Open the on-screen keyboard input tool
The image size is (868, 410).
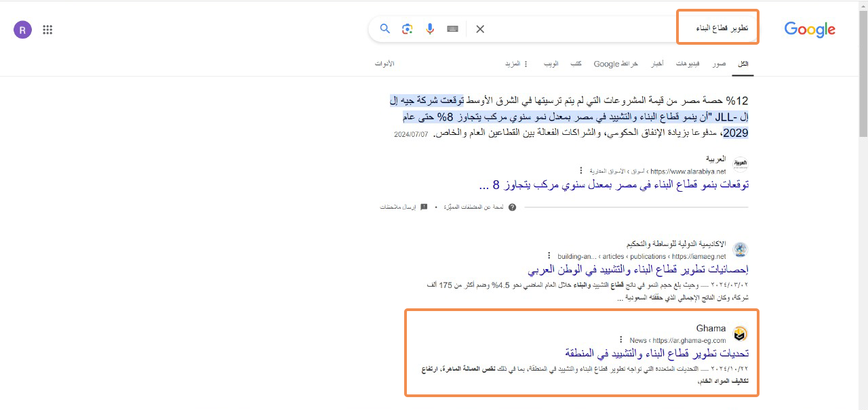452,28
